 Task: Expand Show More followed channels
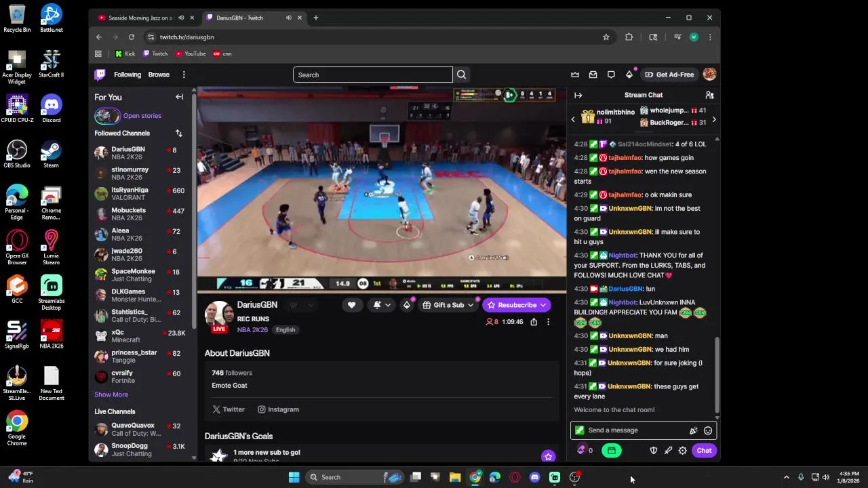tap(111, 394)
